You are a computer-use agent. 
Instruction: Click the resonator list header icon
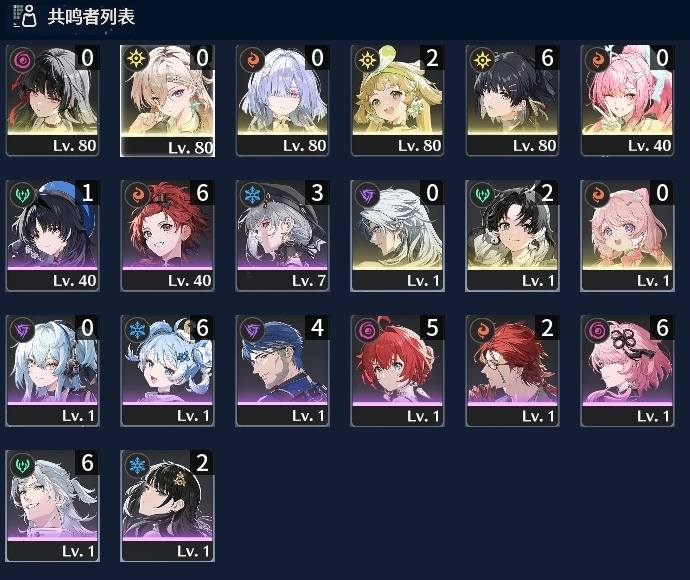tap(25, 16)
